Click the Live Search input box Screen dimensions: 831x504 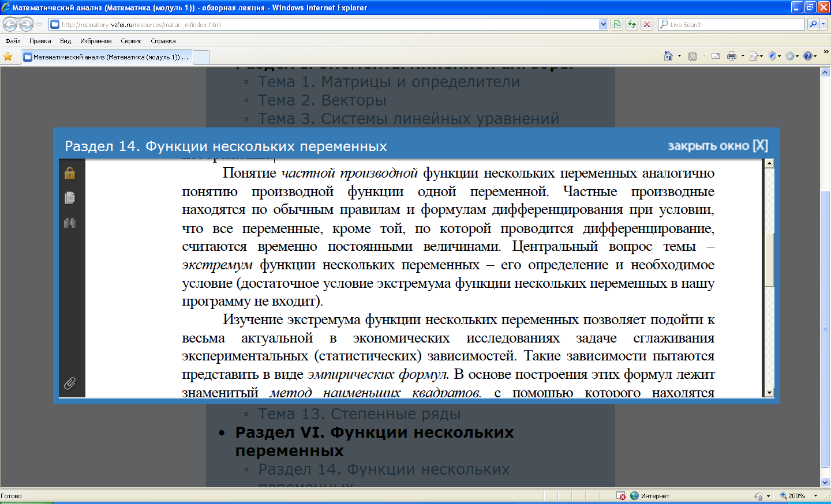coord(731,25)
